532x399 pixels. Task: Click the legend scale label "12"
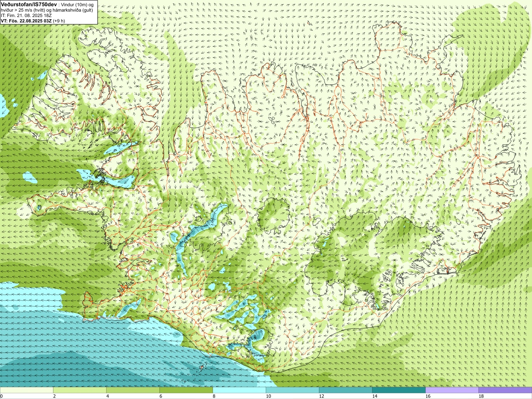click(x=322, y=396)
